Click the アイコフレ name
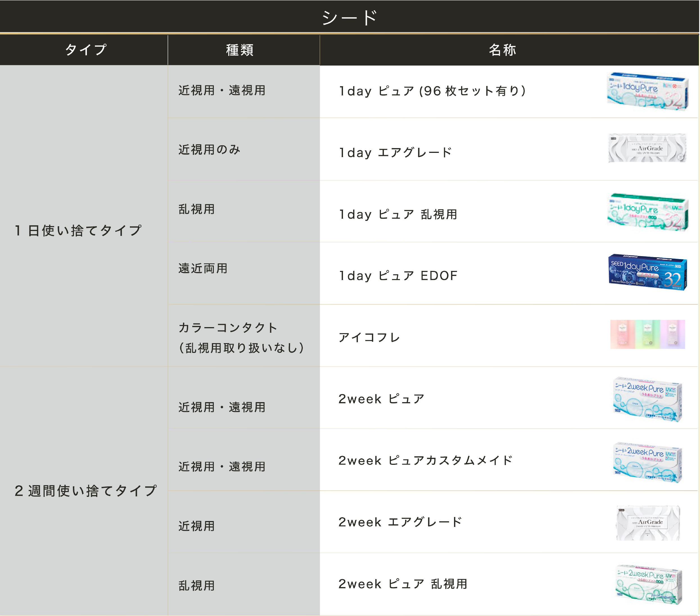The image size is (700, 616). click(369, 337)
